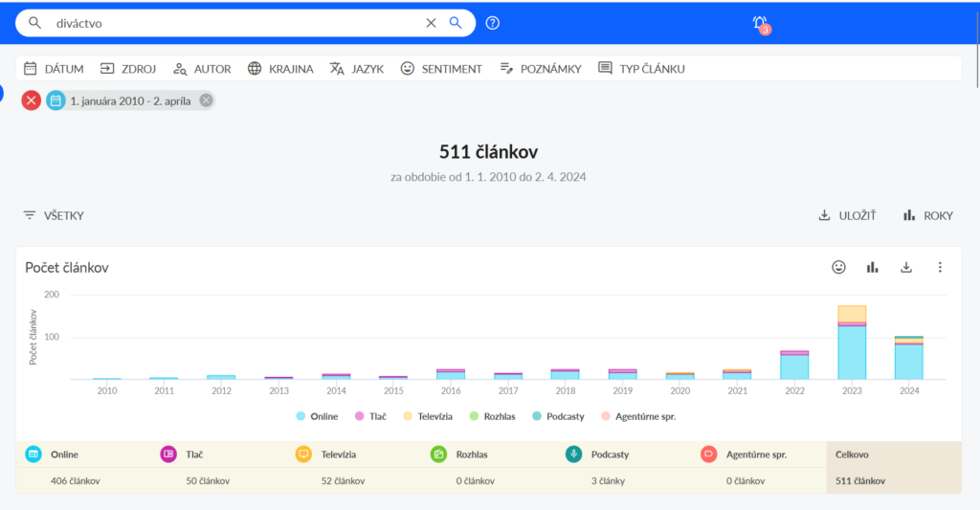980x510 pixels.
Task: Open the sentiment smiley chart view
Action: tap(838, 267)
